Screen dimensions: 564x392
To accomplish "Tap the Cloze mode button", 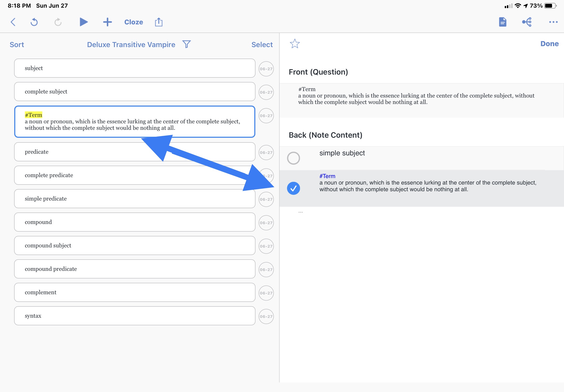I will click(134, 22).
